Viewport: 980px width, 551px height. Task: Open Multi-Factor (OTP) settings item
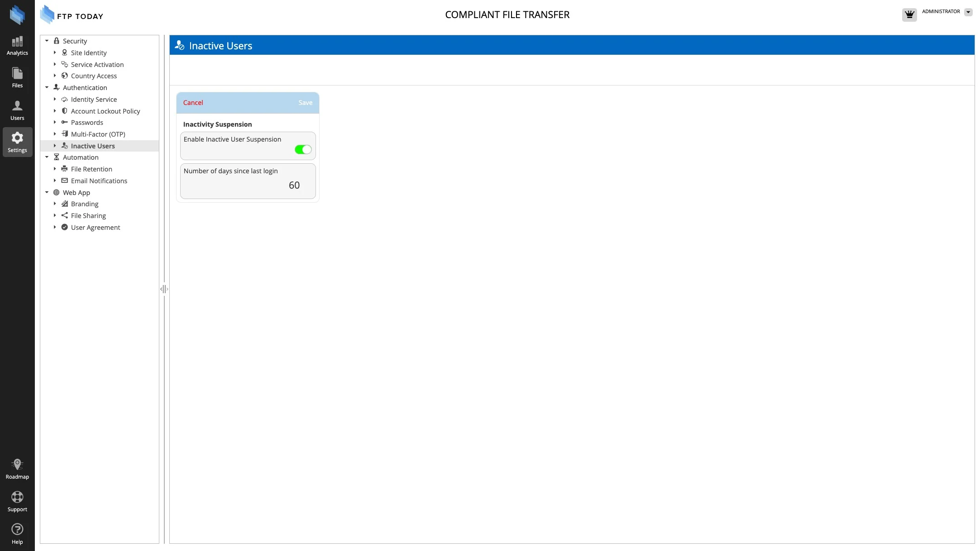coord(98,134)
